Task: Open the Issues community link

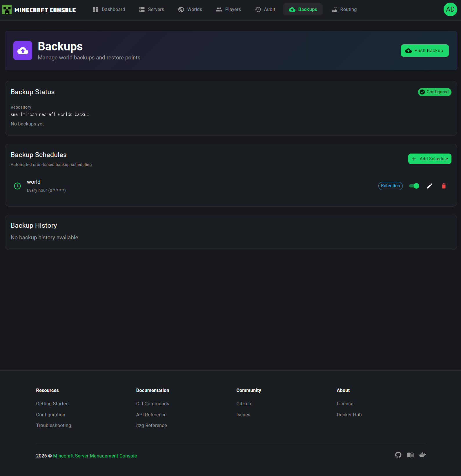Action: 243,415
